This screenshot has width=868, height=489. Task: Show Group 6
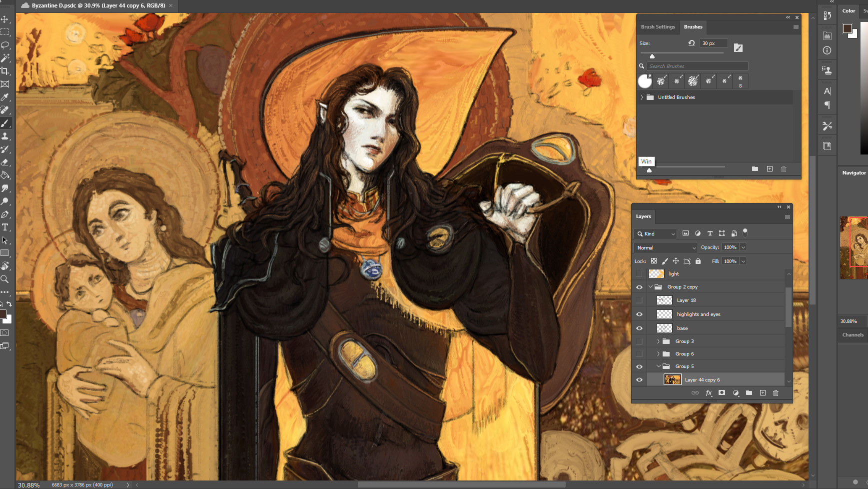(x=639, y=353)
